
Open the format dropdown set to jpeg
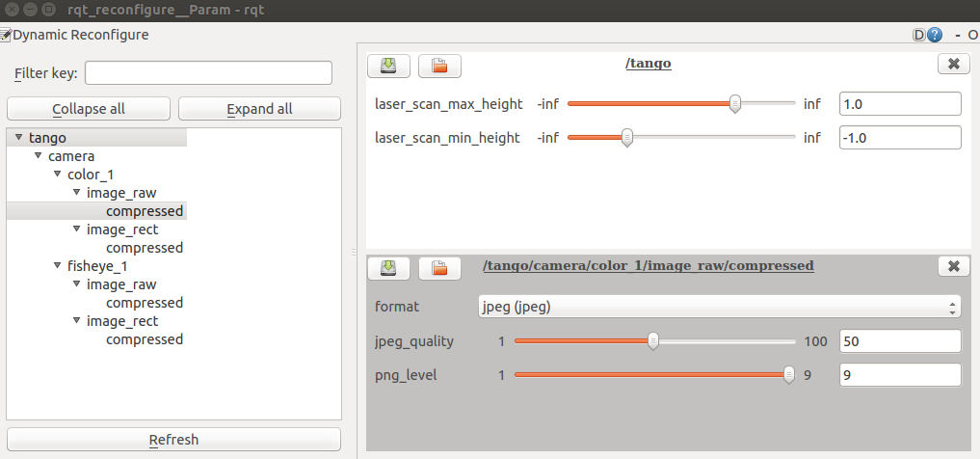[x=719, y=308]
